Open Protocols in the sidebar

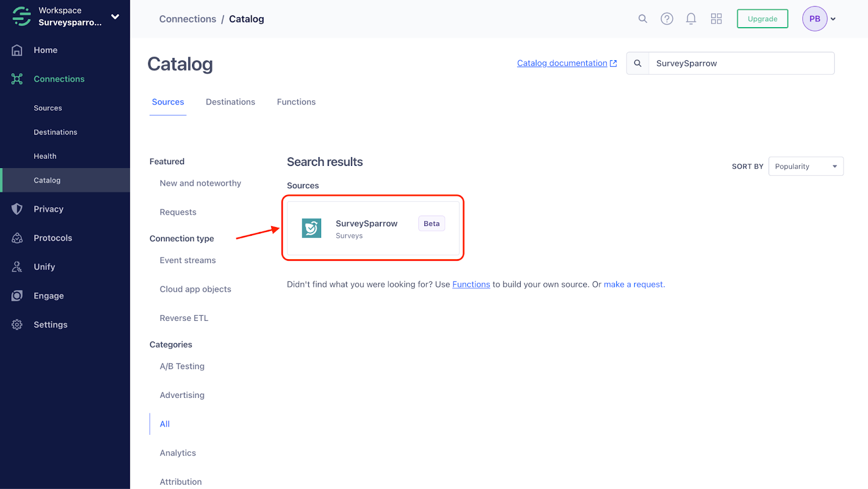(53, 238)
